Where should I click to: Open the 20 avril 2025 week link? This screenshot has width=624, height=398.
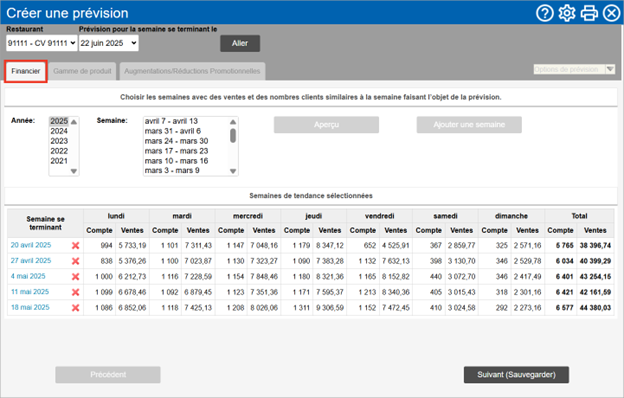(31, 245)
